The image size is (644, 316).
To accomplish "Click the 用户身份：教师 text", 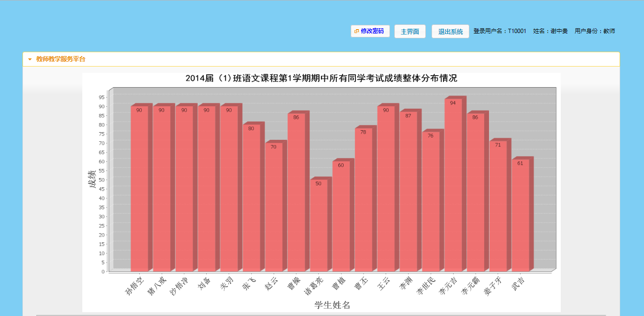I will point(595,31).
